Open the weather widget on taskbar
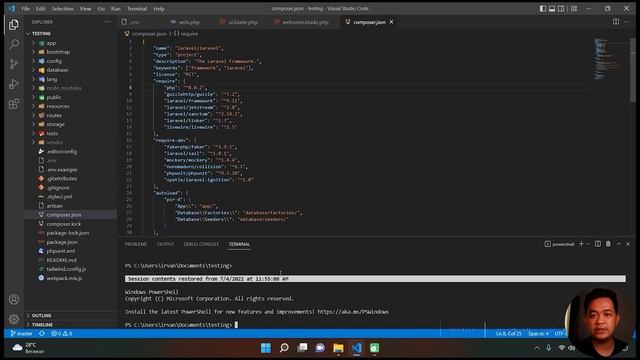 [x=28, y=348]
